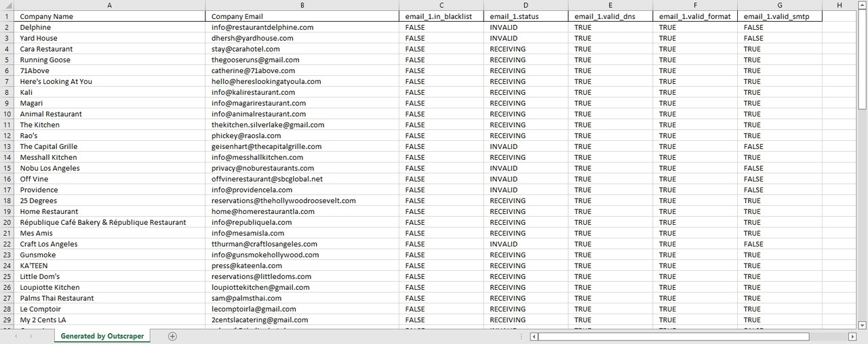This screenshot has width=868, height=344.
Task: Click horizontal scrollbar left arrow
Action: click(534, 337)
